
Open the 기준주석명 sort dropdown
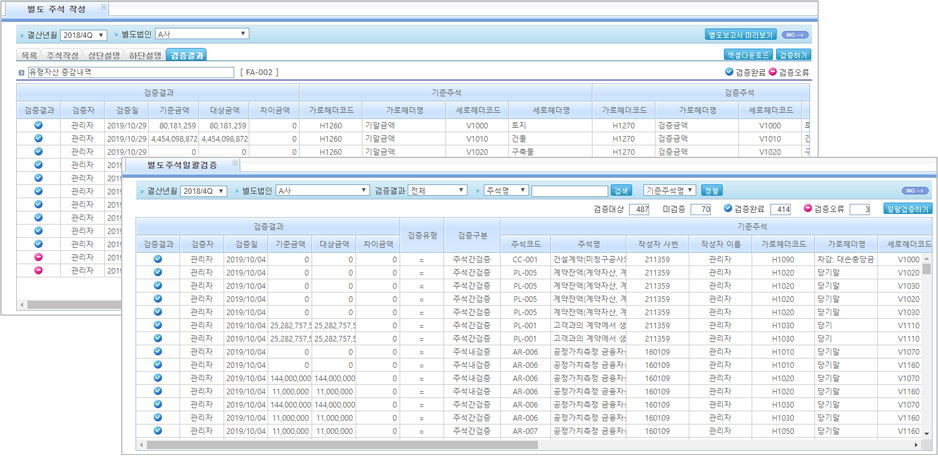click(x=670, y=190)
